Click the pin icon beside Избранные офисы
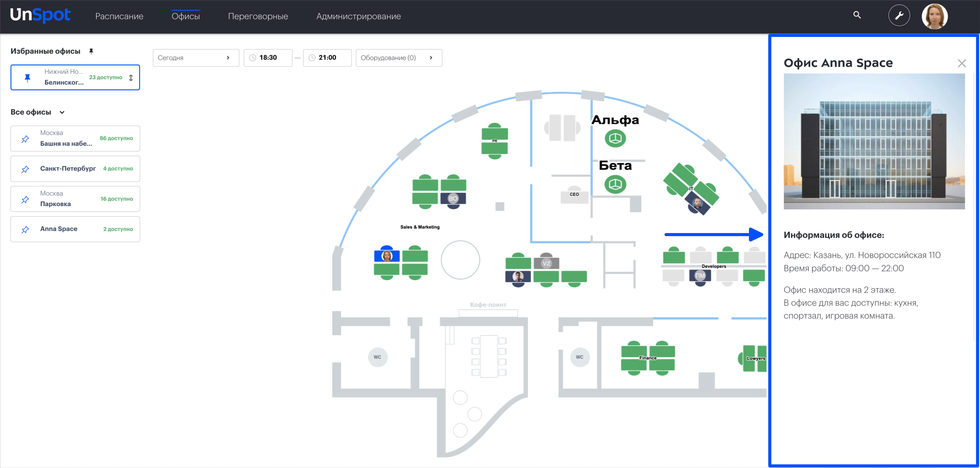 [x=91, y=51]
